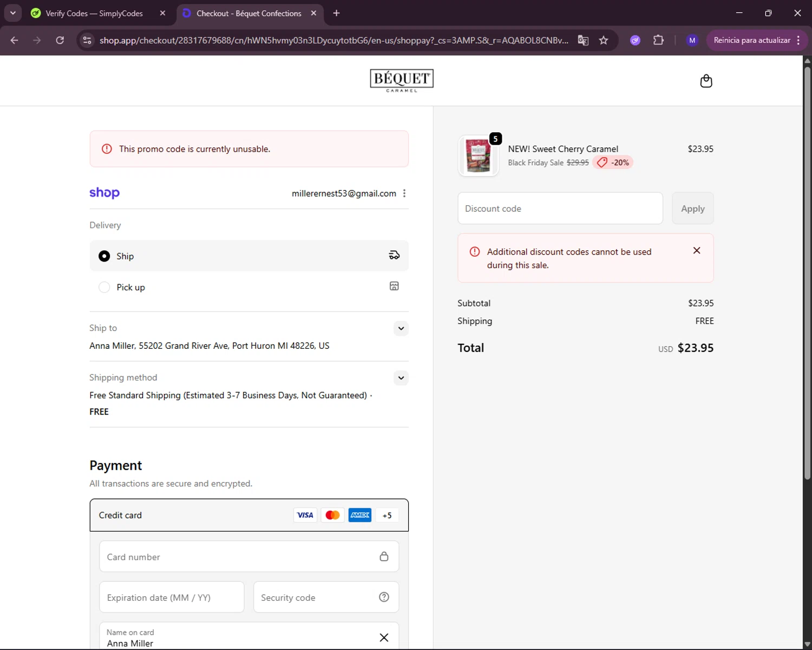Viewport: 812px width, 650px height.
Task: Click the browser address bar URL
Action: (334, 40)
